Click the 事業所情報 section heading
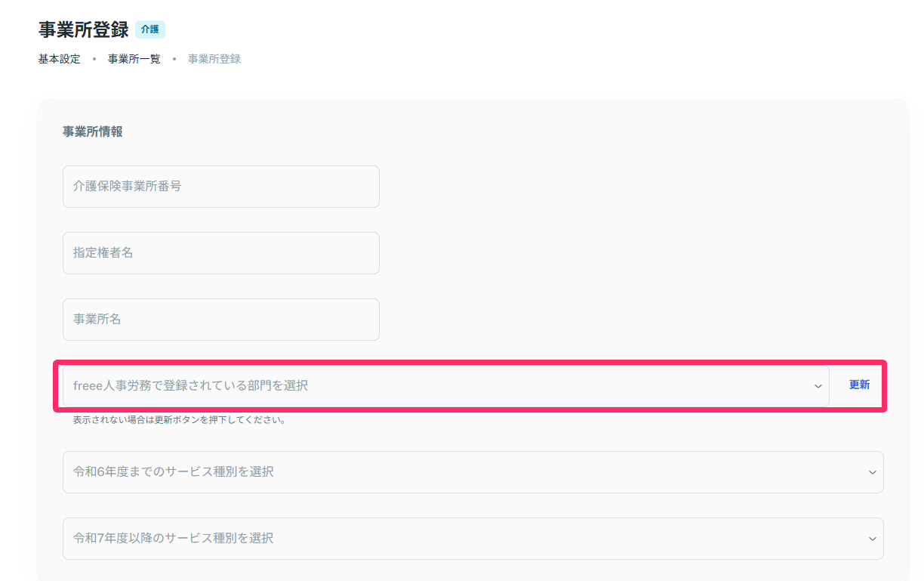The height and width of the screenshot is (581, 924). click(93, 131)
